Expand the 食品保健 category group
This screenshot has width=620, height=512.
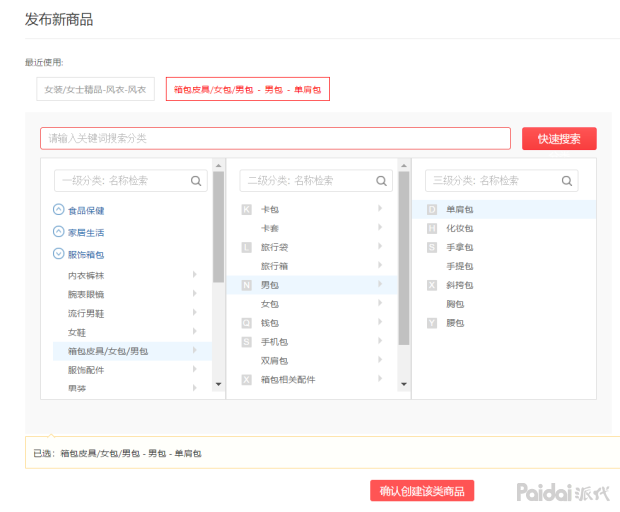click(59, 211)
